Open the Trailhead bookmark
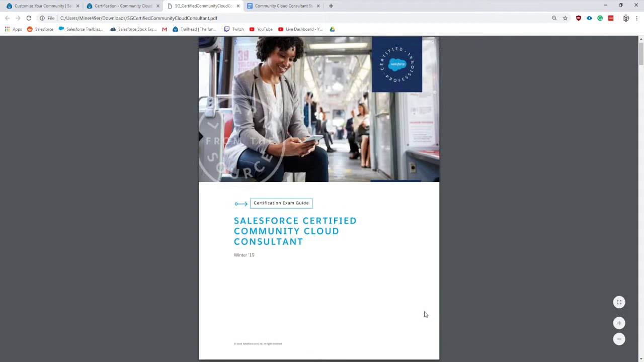The height and width of the screenshot is (362, 644). click(x=194, y=29)
